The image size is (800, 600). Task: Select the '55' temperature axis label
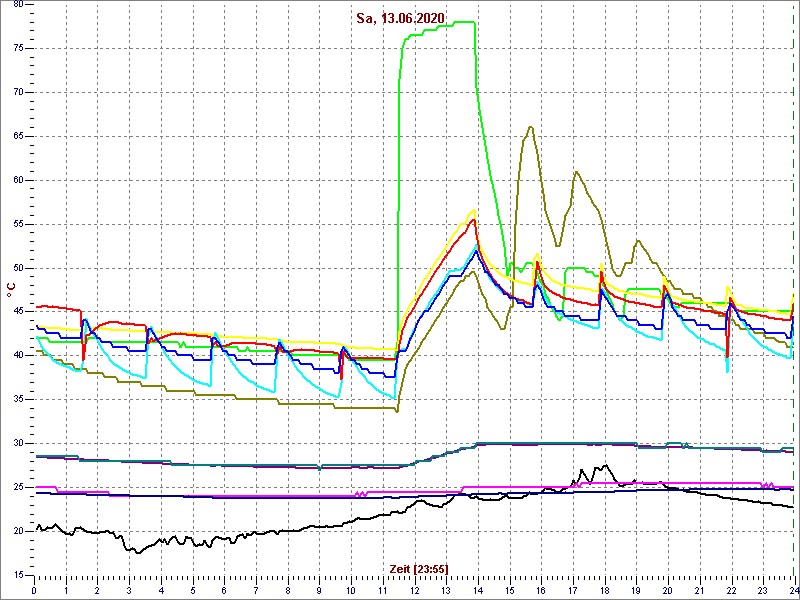click(17, 224)
